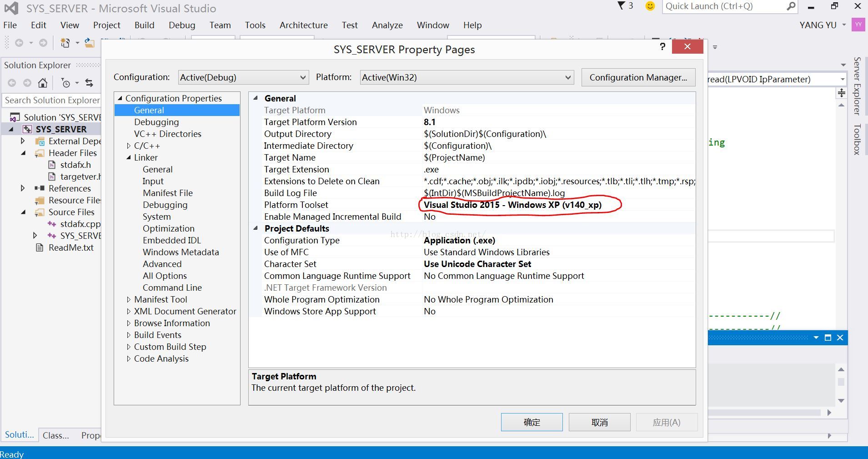Image resolution: width=868 pixels, height=459 pixels.
Task: Click the Search Solution Explorer field
Action: point(51,100)
